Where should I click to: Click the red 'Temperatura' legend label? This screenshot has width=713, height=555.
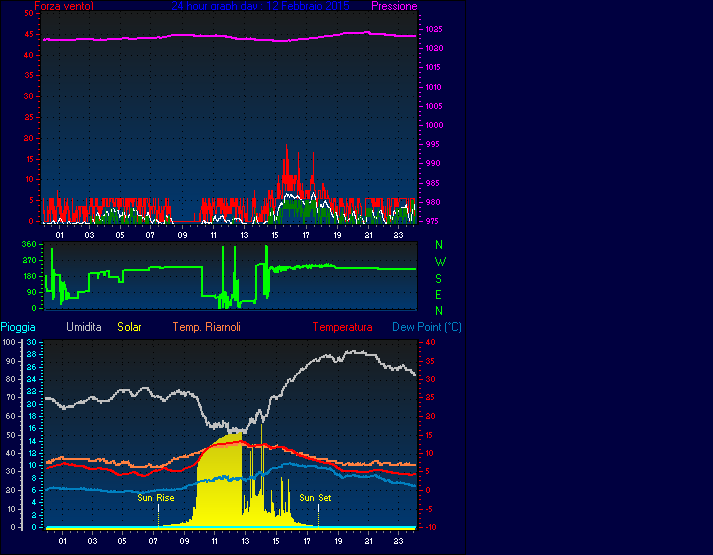[342, 327]
